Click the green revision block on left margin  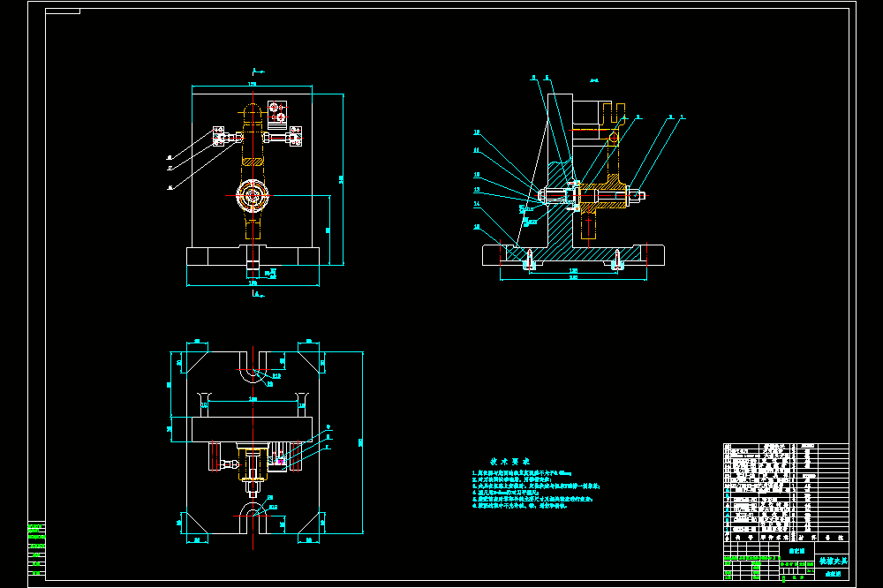click(x=36, y=549)
